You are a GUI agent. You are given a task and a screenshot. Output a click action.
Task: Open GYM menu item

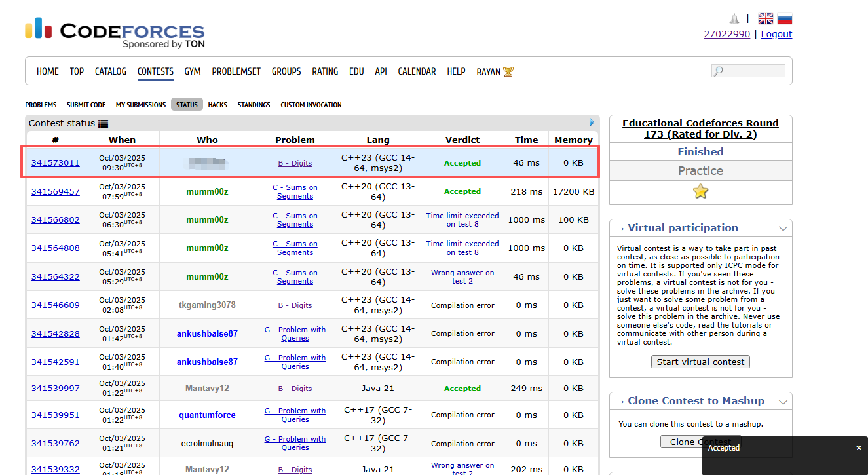pos(193,71)
